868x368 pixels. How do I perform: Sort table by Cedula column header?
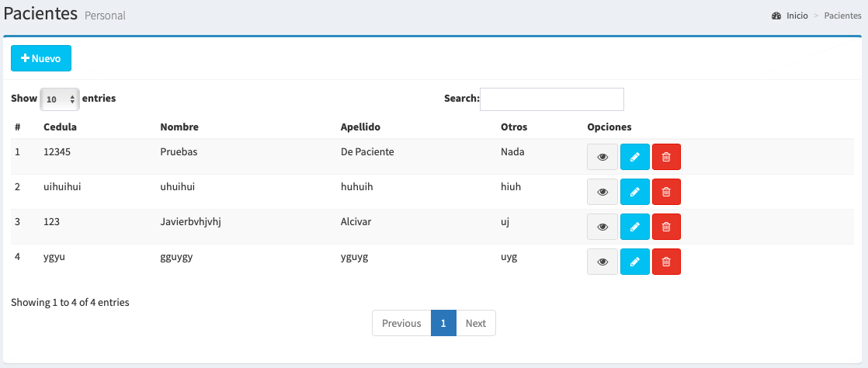(x=60, y=127)
